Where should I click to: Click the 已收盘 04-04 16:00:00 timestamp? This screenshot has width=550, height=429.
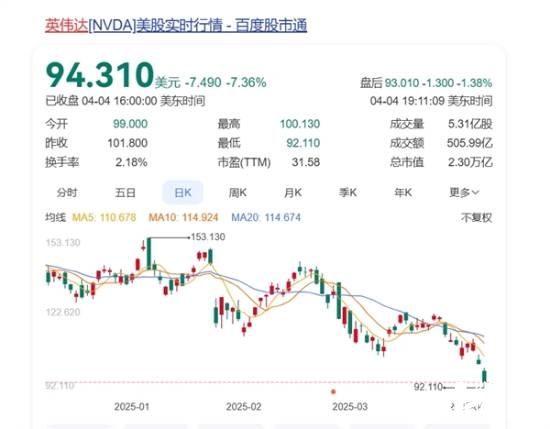click(125, 101)
